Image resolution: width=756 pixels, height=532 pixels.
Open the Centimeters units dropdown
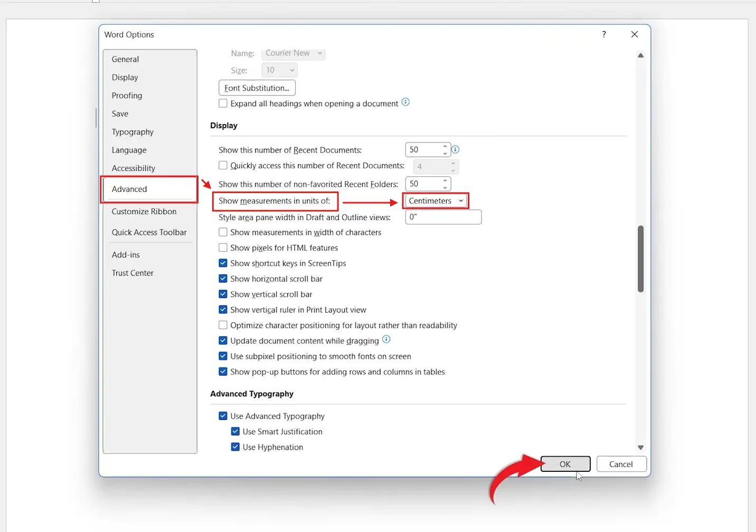pyautogui.click(x=436, y=201)
